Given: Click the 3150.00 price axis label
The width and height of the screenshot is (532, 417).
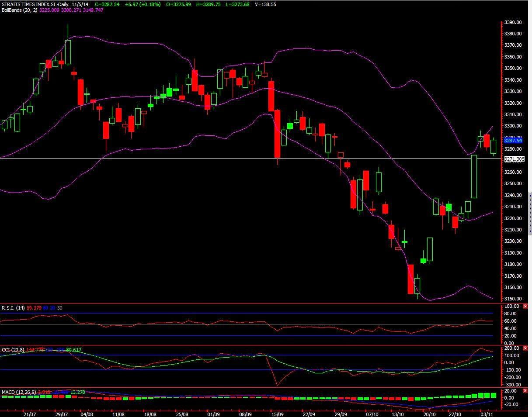Looking at the screenshot, I should point(513,299).
